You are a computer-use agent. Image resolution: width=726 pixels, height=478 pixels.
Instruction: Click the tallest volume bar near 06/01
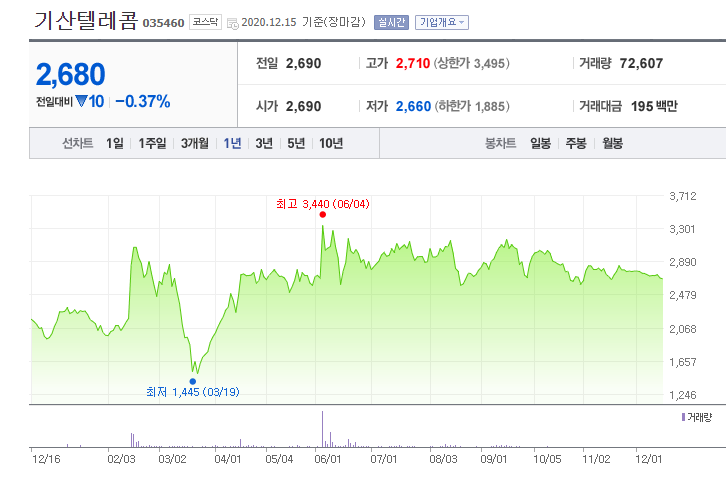click(x=322, y=429)
